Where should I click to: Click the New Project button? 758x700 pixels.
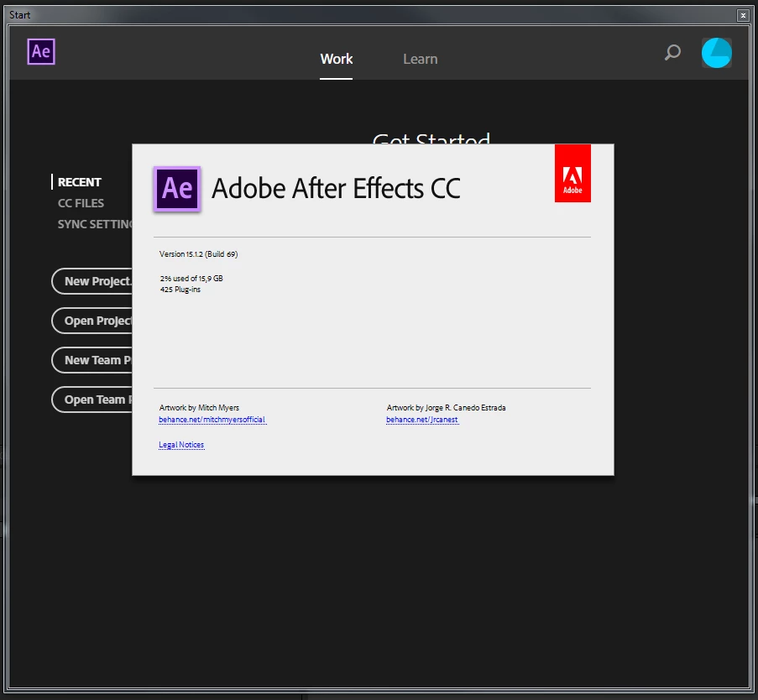click(x=91, y=281)
